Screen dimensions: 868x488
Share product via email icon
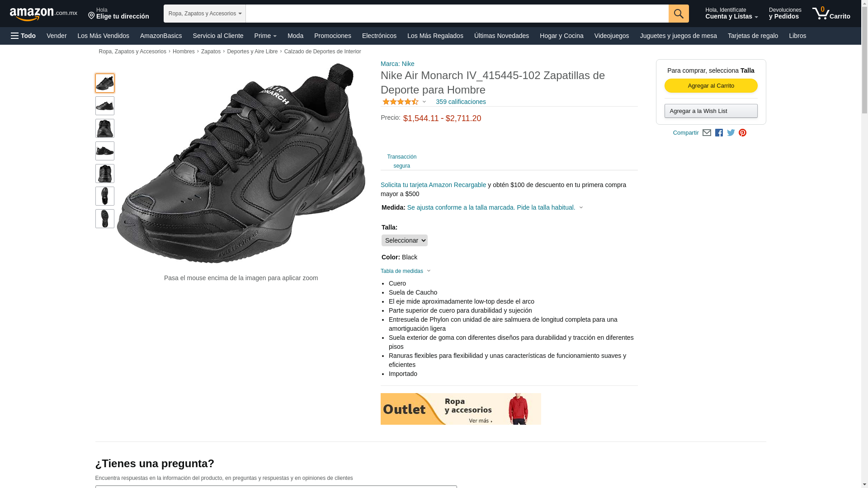tap(707, 133)
